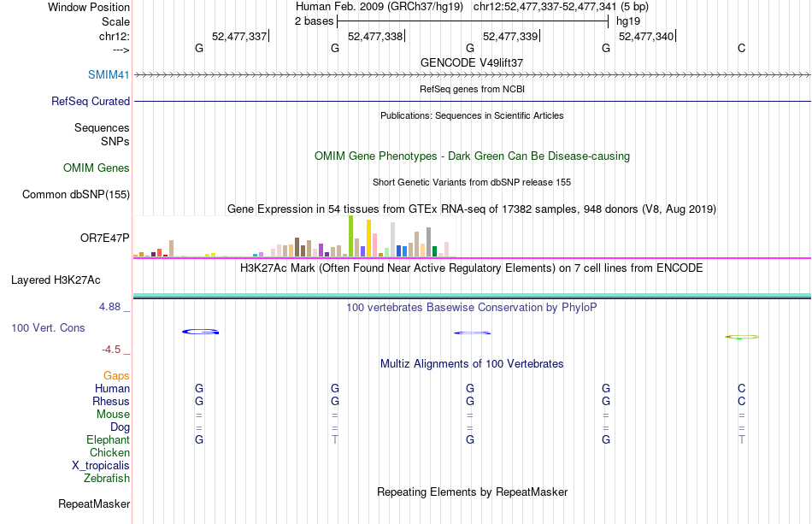
Task: Select the RepeatMasker track label
Action: pos(94,503)
